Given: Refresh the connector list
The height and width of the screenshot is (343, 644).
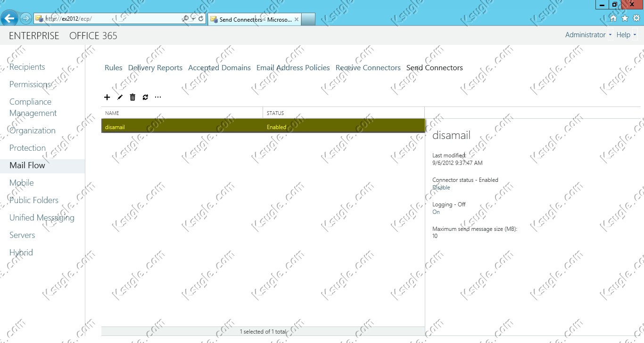Looking at the screenshot, I should 145,97.
